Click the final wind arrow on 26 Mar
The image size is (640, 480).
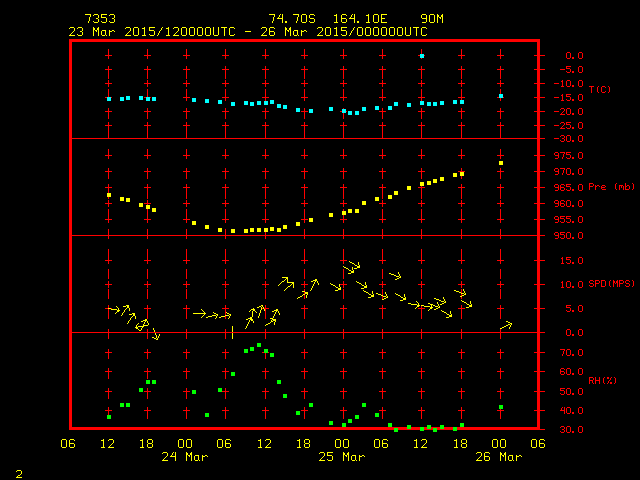(505, 326)
